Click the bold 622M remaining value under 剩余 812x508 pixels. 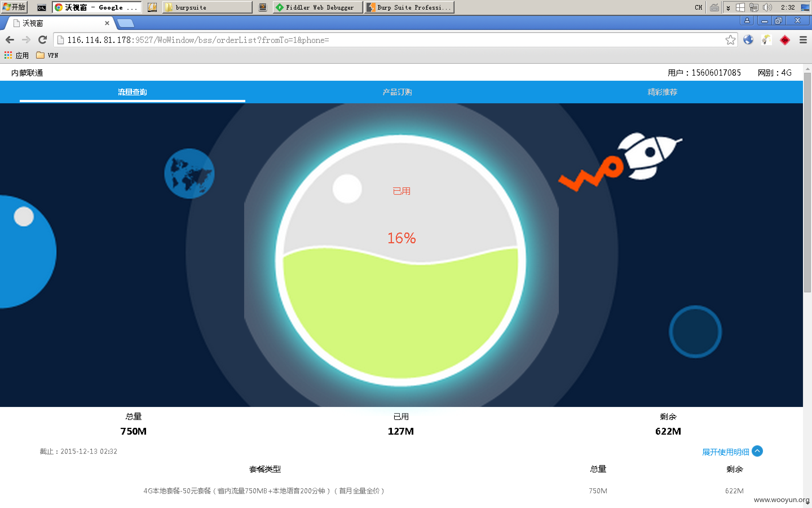coord(668,431)
